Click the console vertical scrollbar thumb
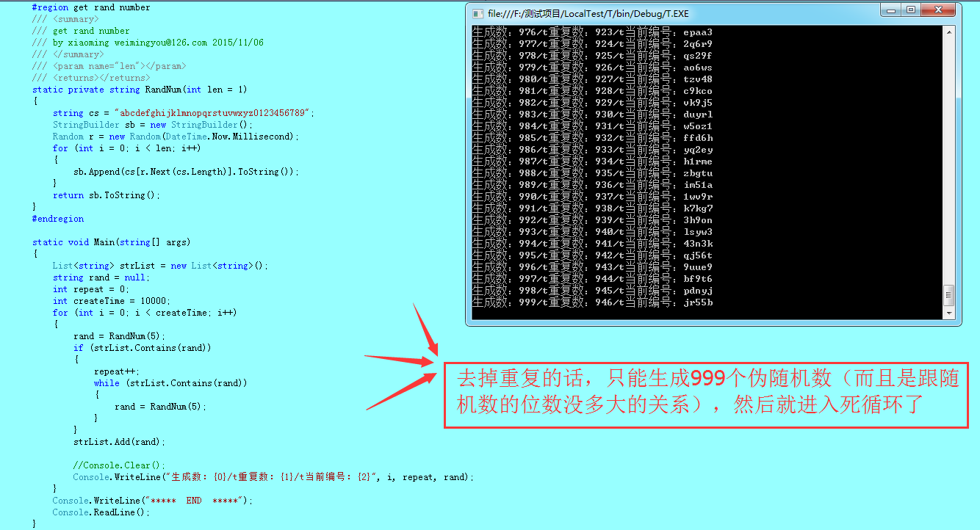The width and height of the screenshot is (980, 530). 949,296
